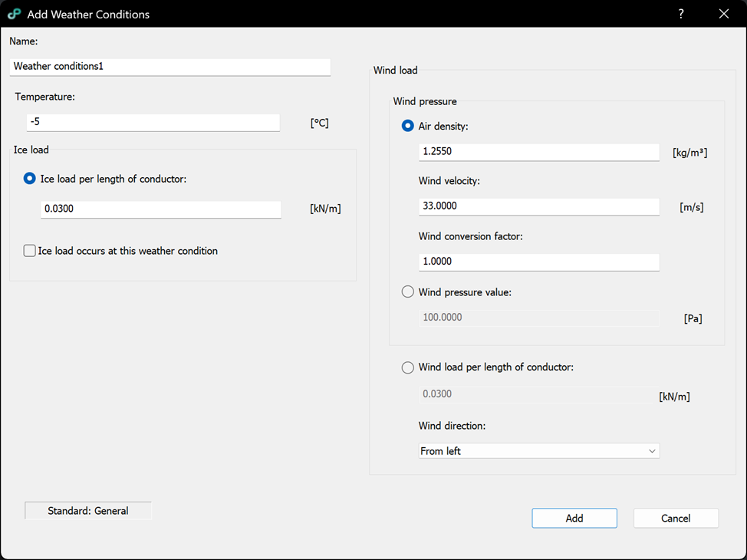Image resolution: width=747 pixels, height=560 pixels.
Task: Select Wind load per length of conductor
Action: pos(408,367)
